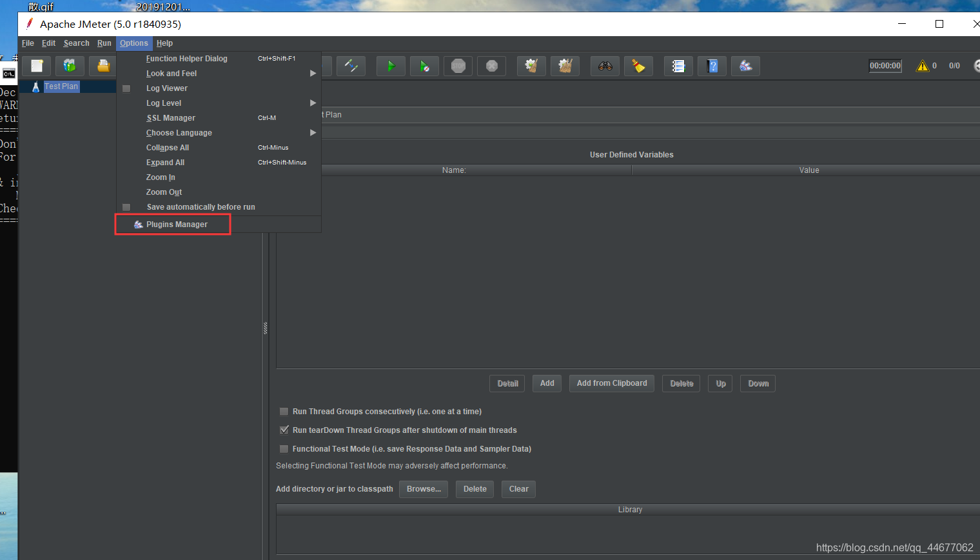
Task: Click the JMeter feather title icon
Action: pyautogui.click(x=30, y=24)
